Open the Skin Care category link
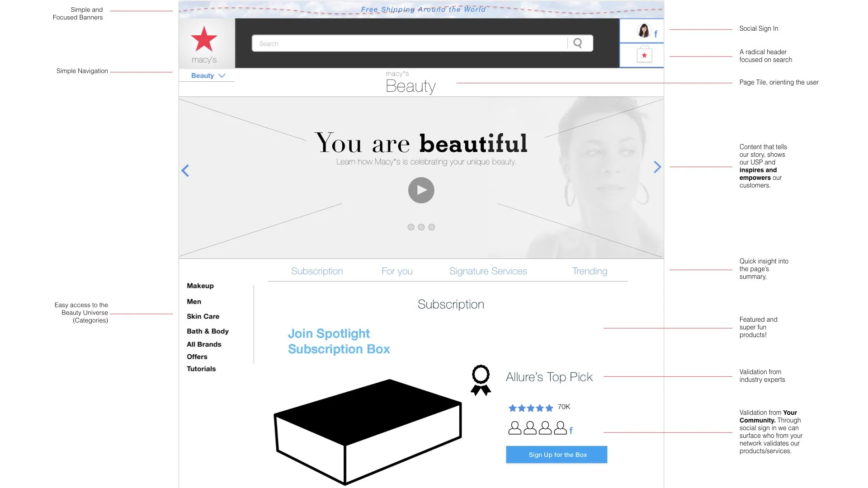868x488 pixels. [203, 316]
